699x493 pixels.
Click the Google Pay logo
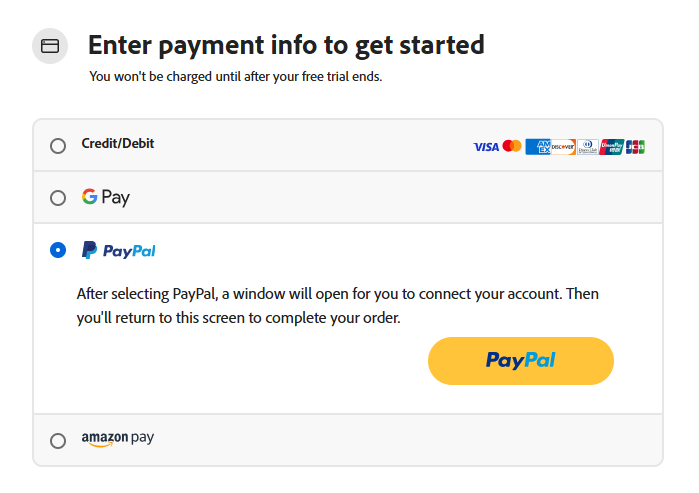106,198
